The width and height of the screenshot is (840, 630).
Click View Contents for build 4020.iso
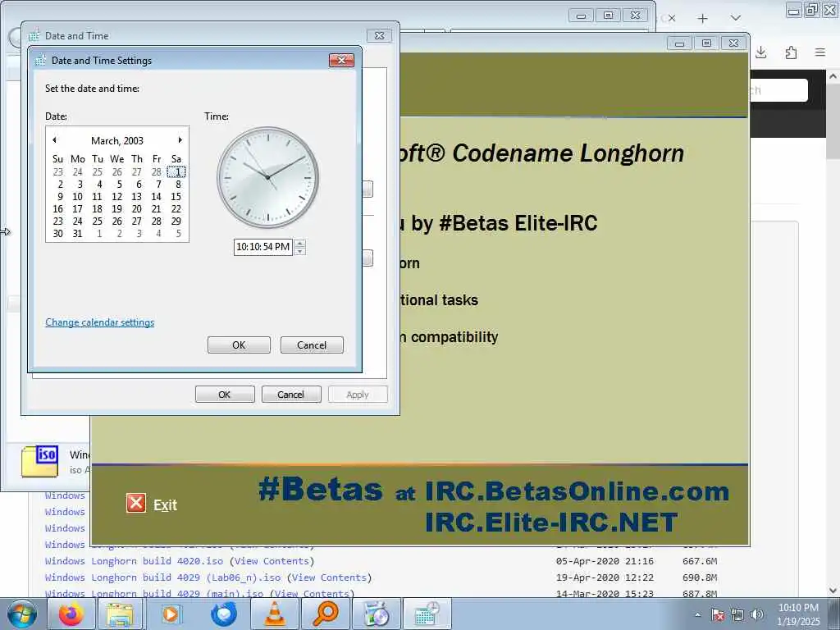point(272,561)
